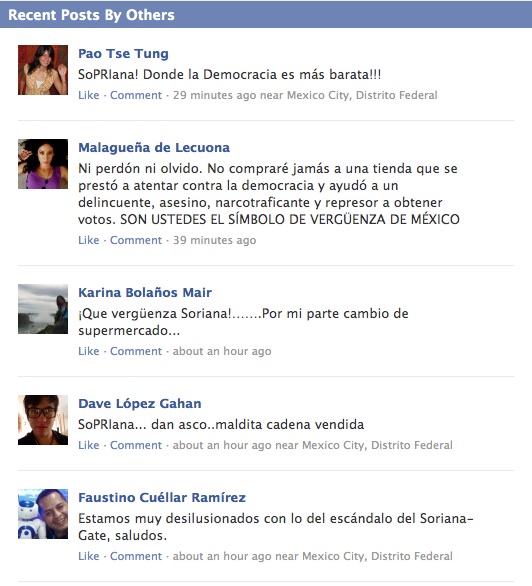Comment on Faustino Cuéllar Ramírez's post
Screen dimensions: 532x586
click(136, 556)
